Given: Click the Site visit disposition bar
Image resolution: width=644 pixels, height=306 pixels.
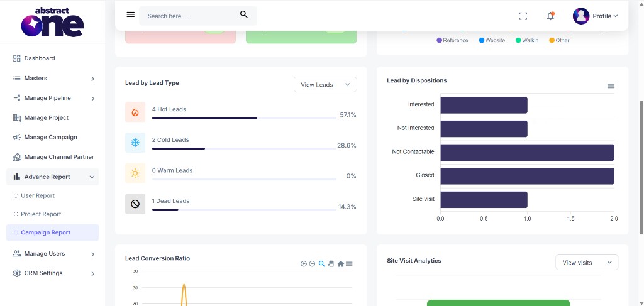Looking at the screenshot, I should point(484,199).
